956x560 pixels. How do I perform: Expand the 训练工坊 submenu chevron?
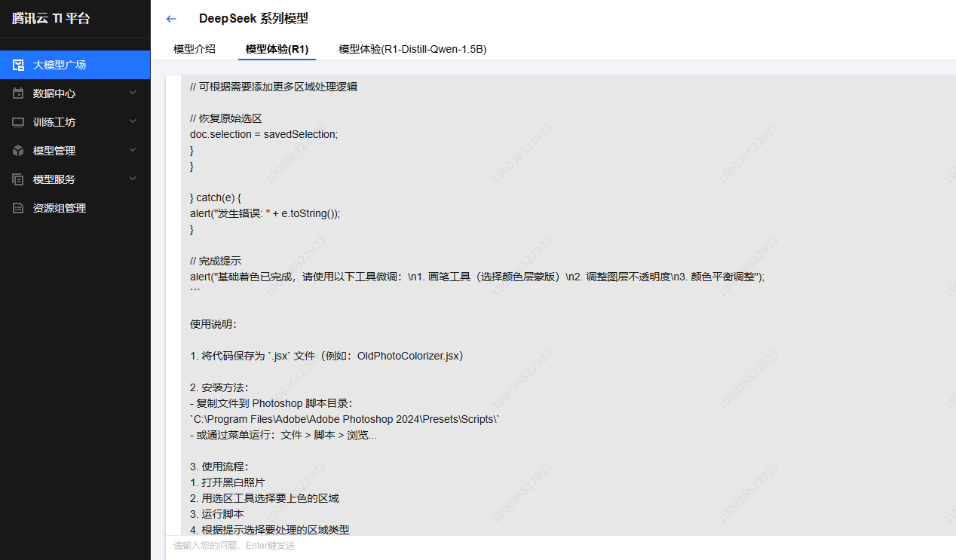click(x=133, y=121)
